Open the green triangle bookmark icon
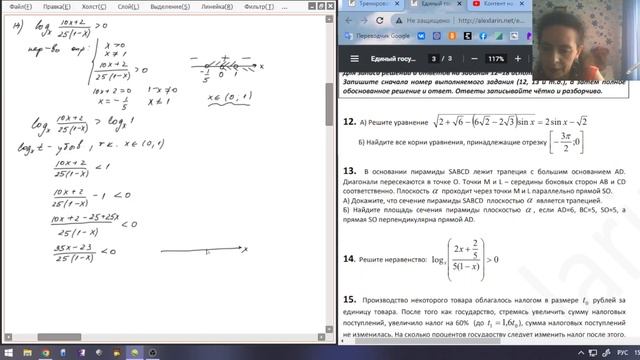 pyautogui.click(x=499, y=36)
